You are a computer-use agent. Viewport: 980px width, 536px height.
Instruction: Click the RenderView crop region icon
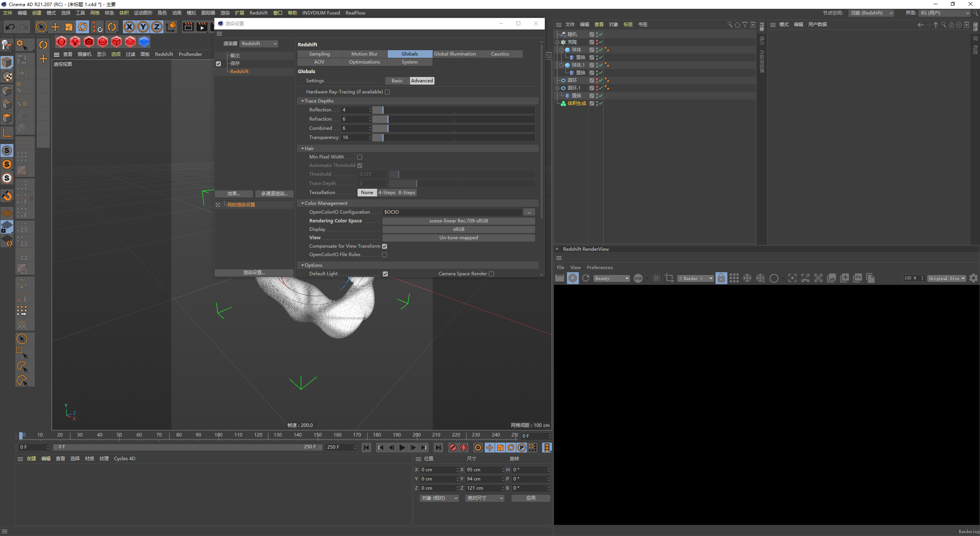670,278
